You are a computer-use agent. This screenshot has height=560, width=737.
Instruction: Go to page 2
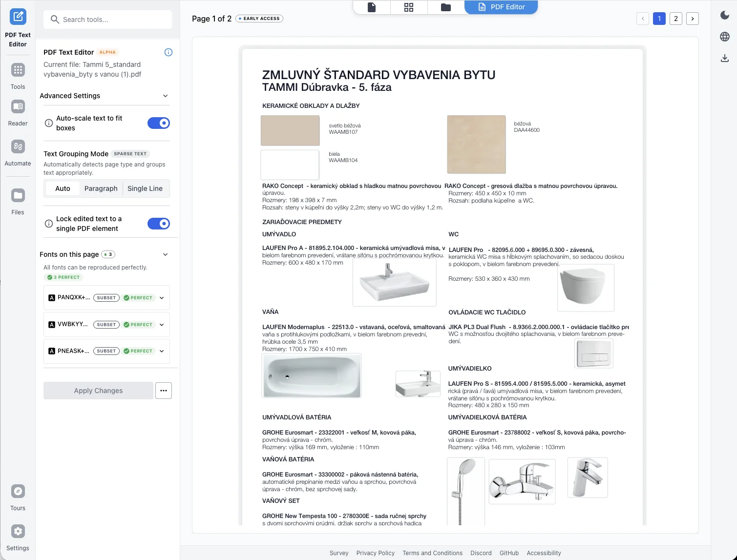676,19
